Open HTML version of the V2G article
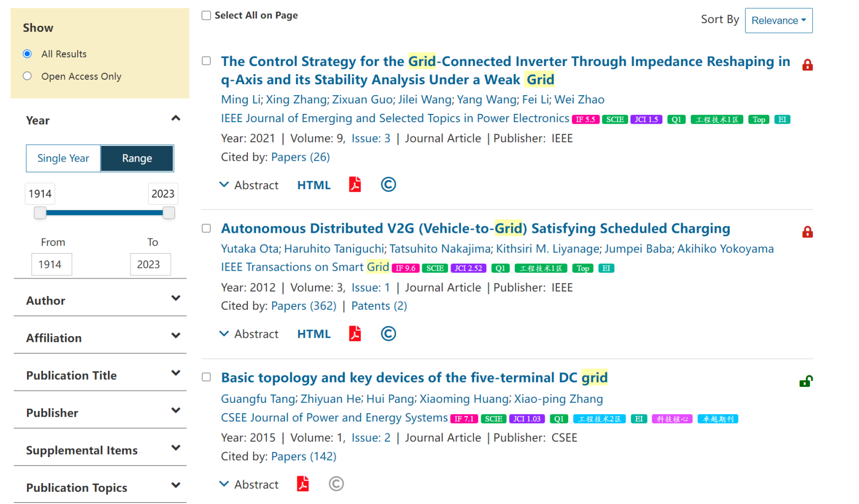Image resolution: width=859 pixels, height=504 pixels. point(314,334)
